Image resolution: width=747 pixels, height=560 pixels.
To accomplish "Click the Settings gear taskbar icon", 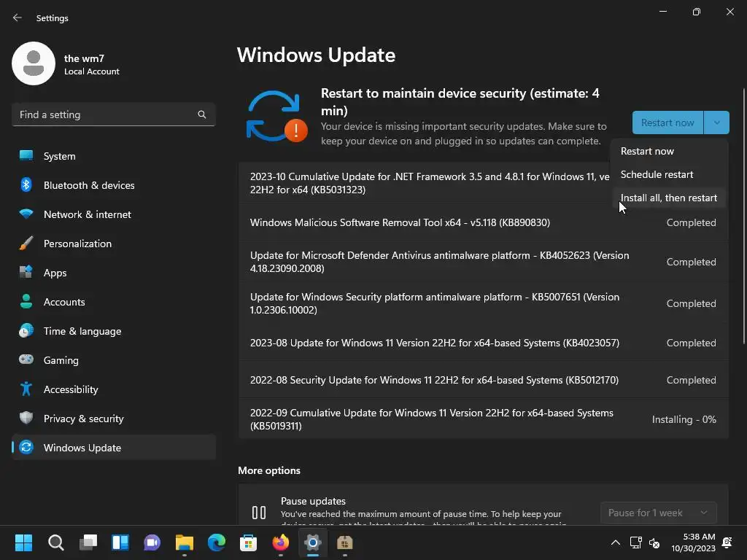I will [x=312, y=542].
